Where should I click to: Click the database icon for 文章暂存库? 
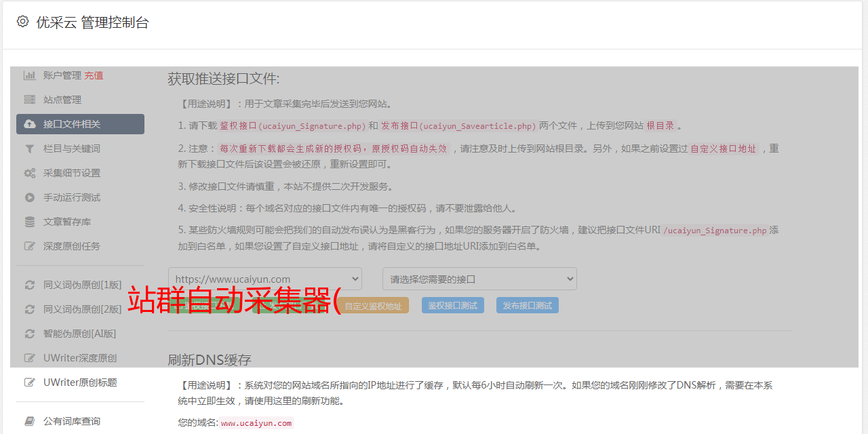point(30,222)
